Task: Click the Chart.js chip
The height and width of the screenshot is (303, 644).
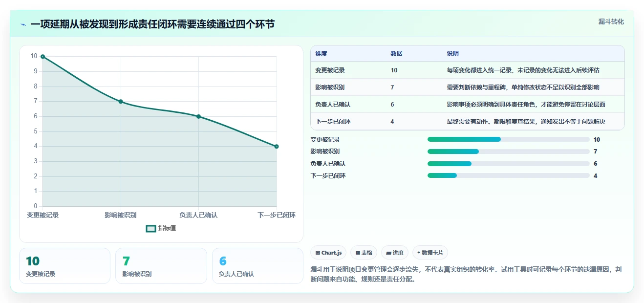Action: [328, 253]
